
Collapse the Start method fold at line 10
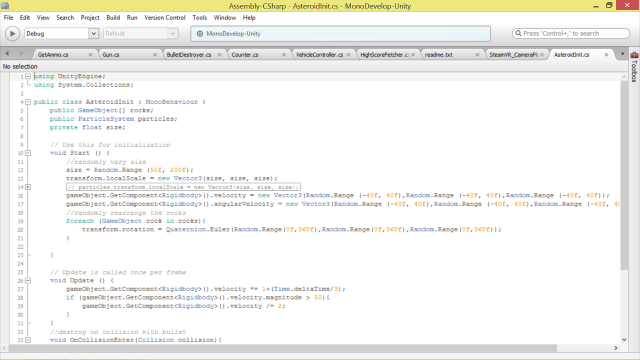click(28, 153)
